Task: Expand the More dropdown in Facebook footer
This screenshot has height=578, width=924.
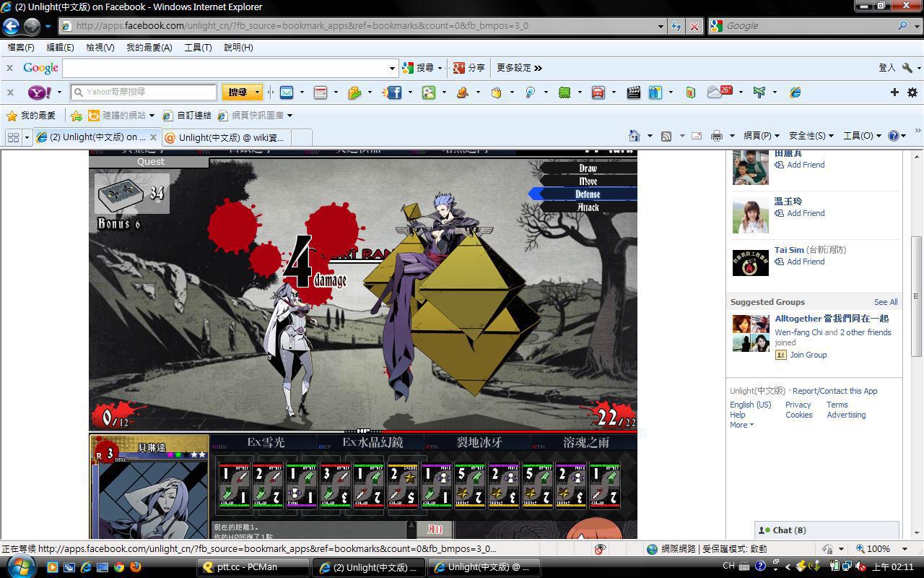Action: tap(741, 425)
